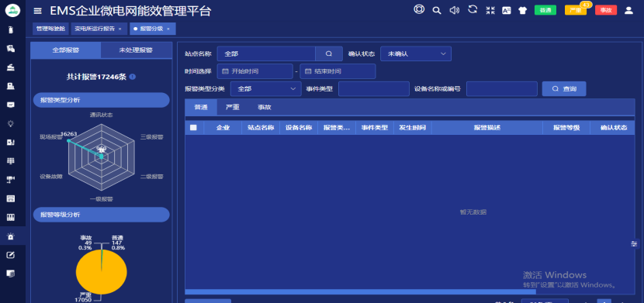Screen dimensions: 644x303
Task: Click the red 事故 status button
Action: click(x=606, y=10)
